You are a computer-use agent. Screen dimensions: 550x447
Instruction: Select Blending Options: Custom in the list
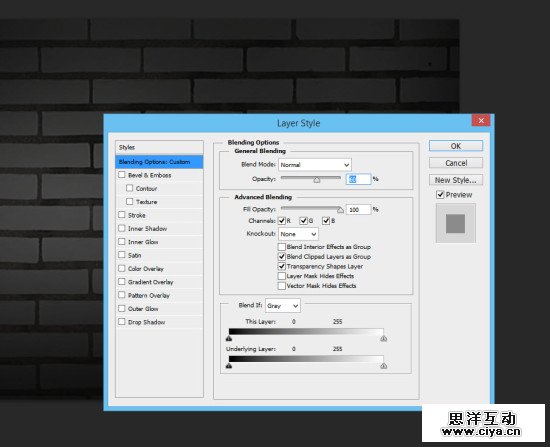pos(159,162)
